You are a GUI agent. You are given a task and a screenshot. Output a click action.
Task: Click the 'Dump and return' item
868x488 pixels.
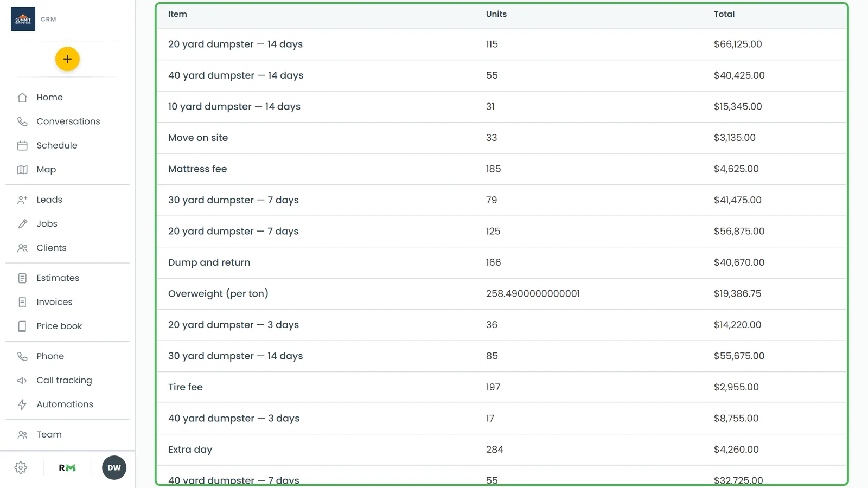point(209,262)
